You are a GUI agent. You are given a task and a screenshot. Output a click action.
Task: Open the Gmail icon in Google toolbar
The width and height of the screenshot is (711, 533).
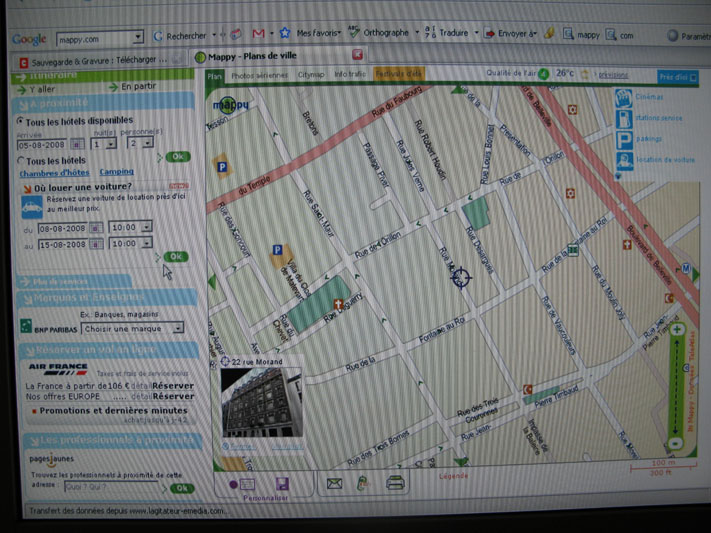click(258, 34)
